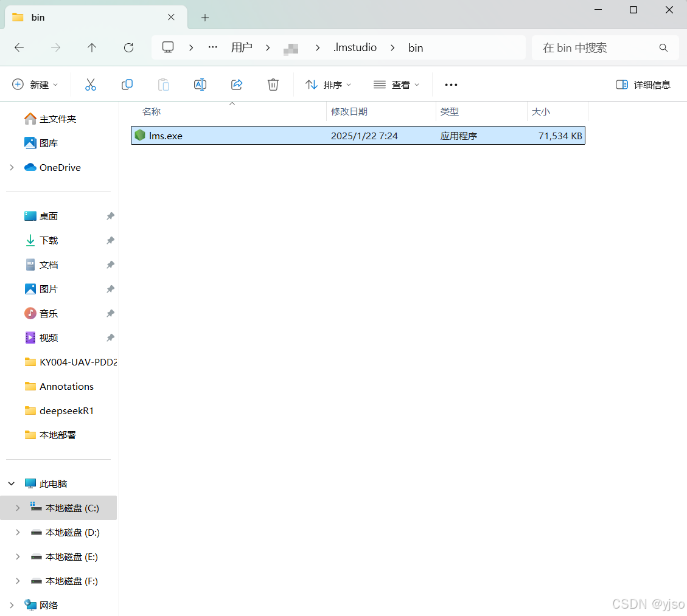Viewport: 687px width, 616px height.
Task: Toggle the 详细信息 details pane
Action: coord(643,85)
